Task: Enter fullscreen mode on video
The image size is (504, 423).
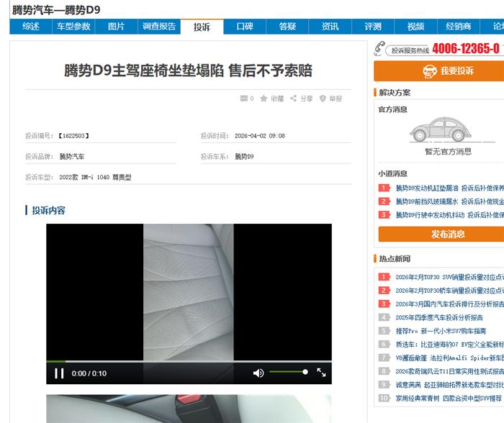Action: (321, 373)
